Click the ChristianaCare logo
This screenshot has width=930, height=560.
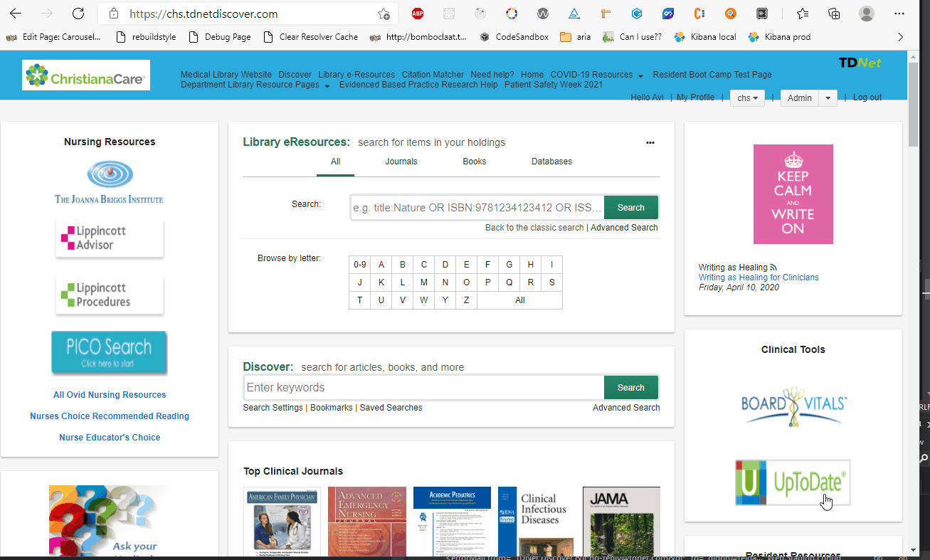coord(86,75)
